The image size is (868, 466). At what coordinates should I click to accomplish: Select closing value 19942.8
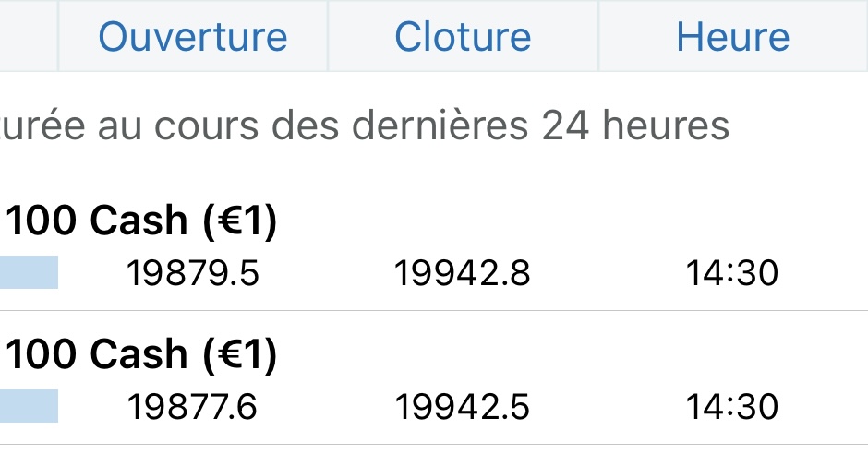click(463, 273)
